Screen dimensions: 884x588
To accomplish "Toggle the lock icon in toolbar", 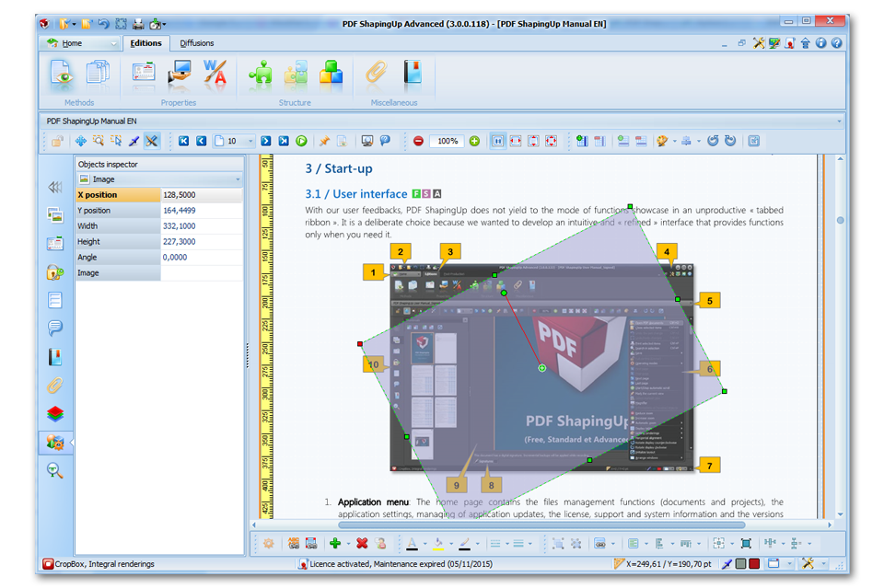I will click(57, 141).
